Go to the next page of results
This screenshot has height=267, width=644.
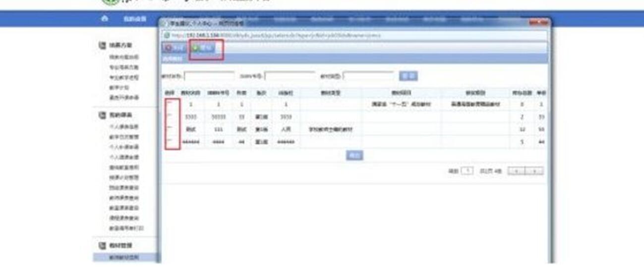pos(534,171)
